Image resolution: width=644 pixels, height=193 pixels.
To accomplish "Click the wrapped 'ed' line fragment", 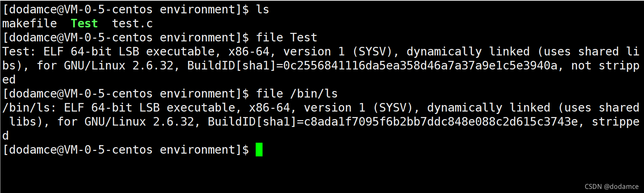I will coord(9,80).
